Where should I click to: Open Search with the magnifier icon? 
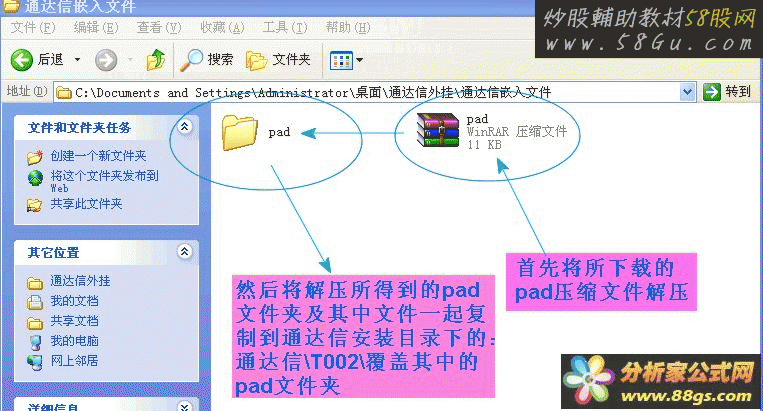(191, 60)
